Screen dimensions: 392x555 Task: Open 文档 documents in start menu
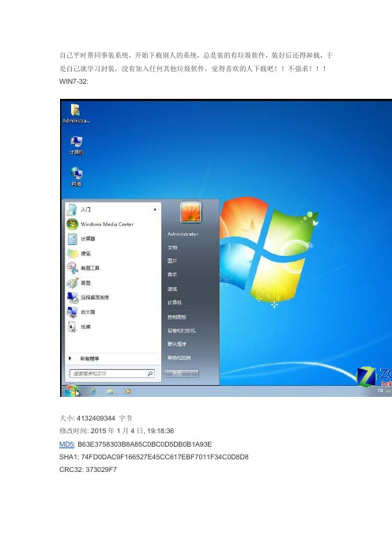coord(172,247)
